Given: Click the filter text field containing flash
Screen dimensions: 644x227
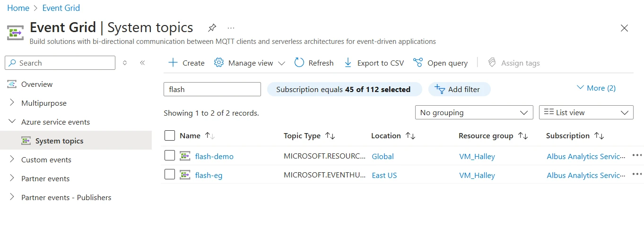Looking at the screenshot, I should coord(212,89).
